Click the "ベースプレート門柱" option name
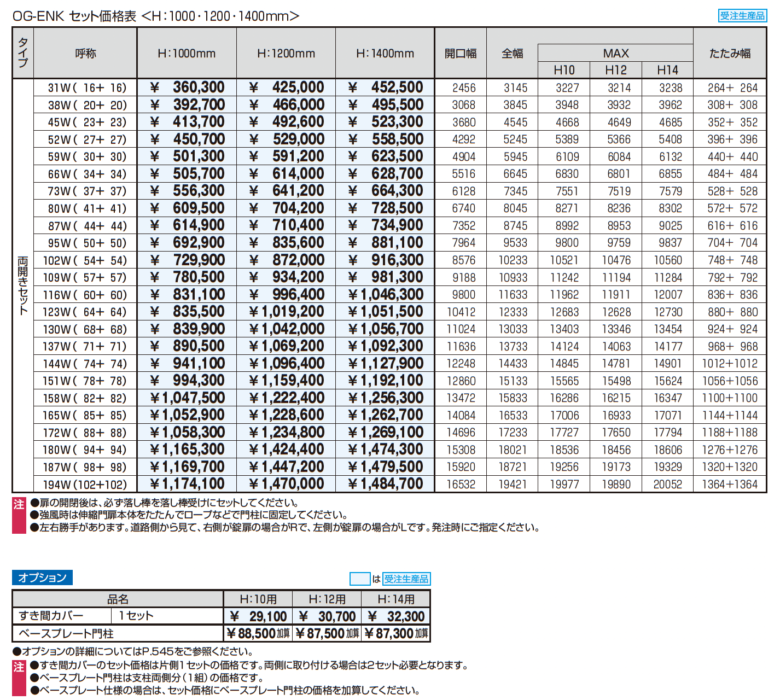Viewport: 780px width, 700px height. point(66,633)
